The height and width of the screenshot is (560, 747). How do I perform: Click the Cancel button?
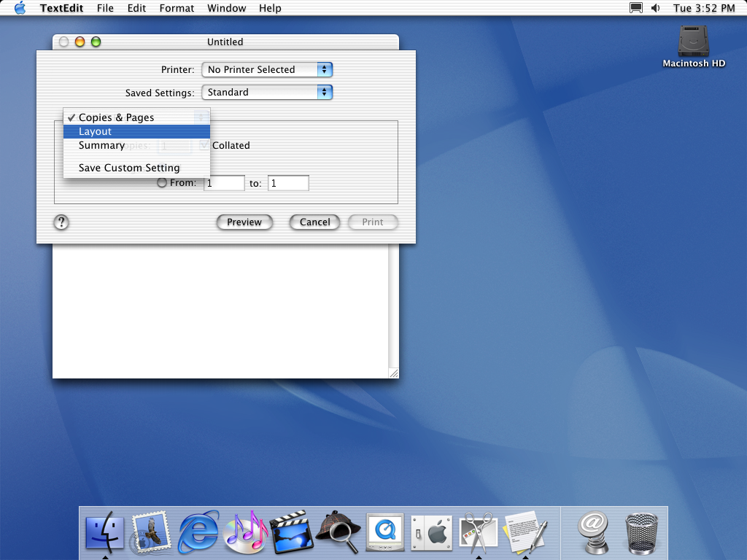(315, 222)
